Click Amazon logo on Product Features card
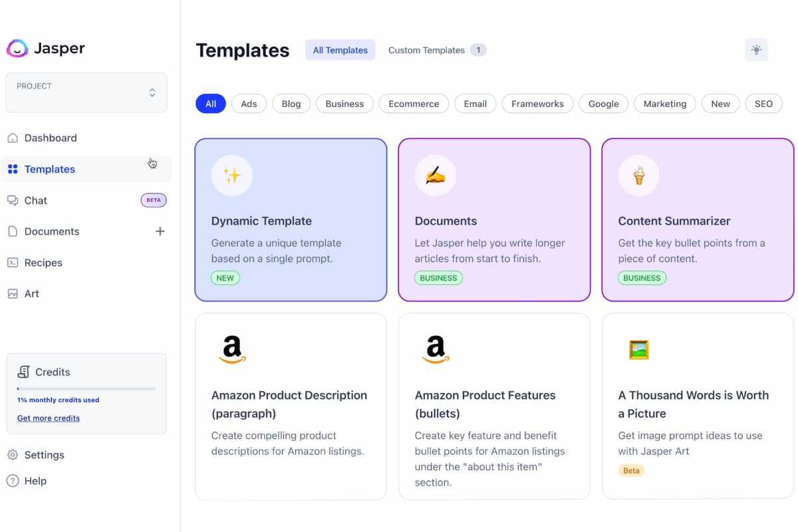 pos(436,350)
